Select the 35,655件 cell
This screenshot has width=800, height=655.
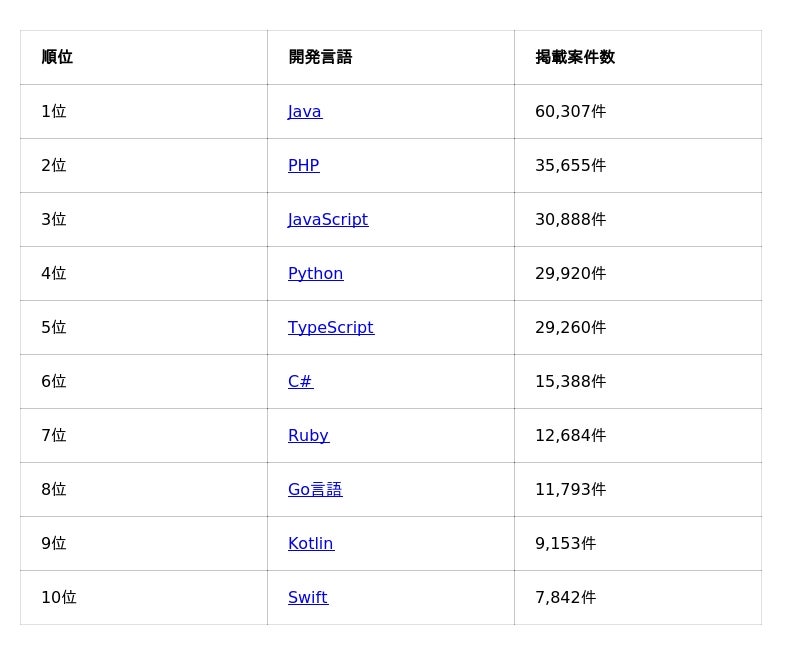(x=570, y=166)
